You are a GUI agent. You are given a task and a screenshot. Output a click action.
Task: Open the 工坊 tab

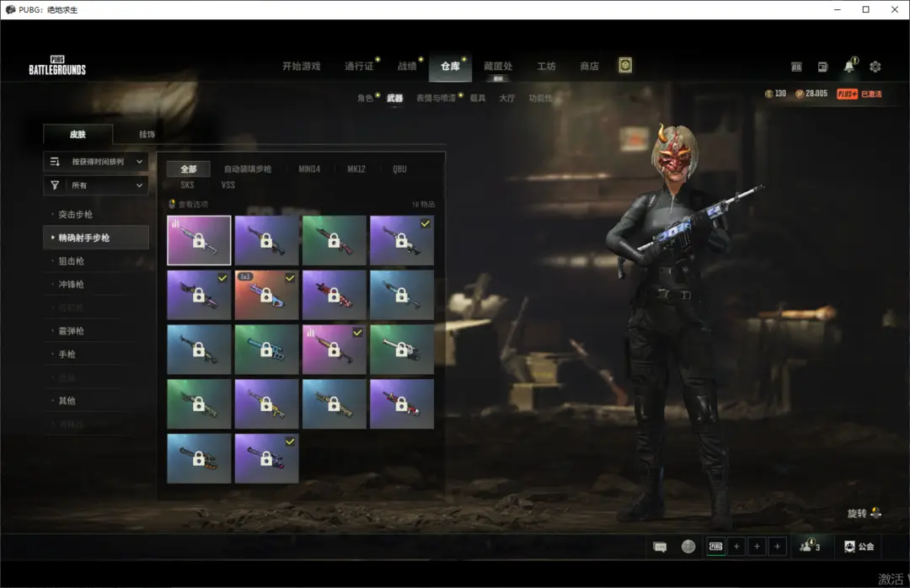[546, 67]
